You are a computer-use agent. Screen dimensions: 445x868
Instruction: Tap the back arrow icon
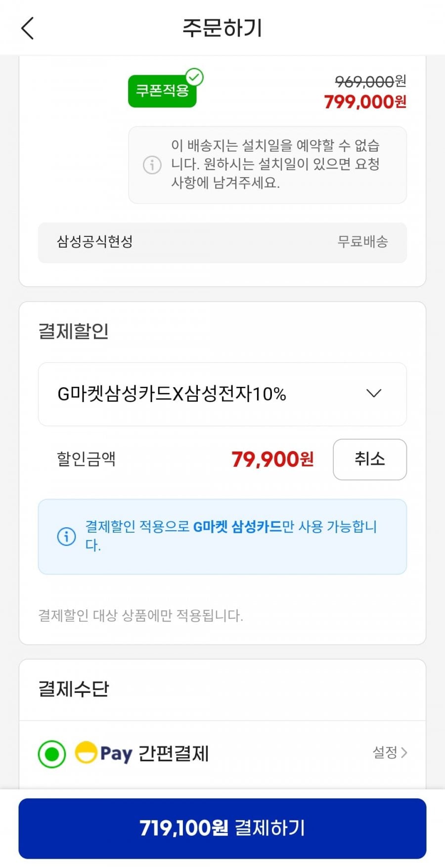[x=28, y=28]
